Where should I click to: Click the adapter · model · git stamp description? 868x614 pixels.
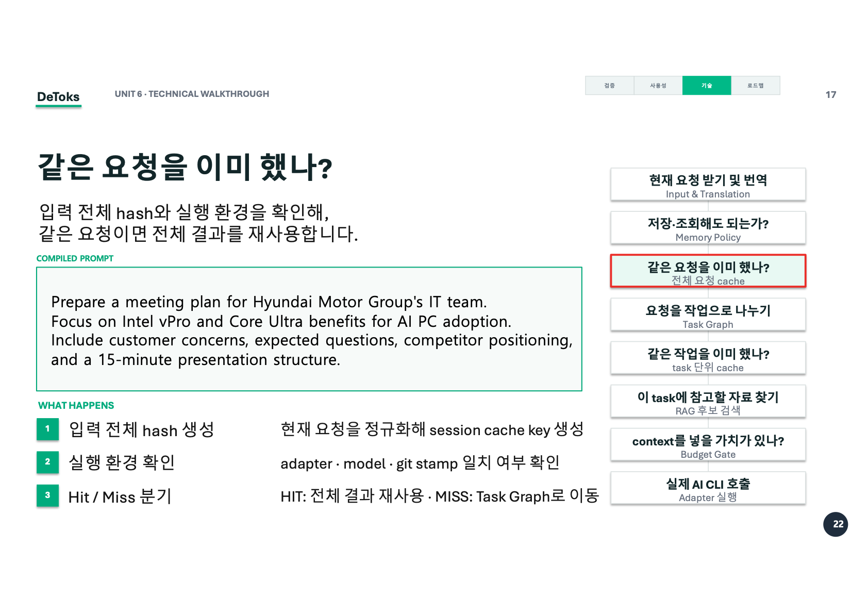[x=420, y=462]
